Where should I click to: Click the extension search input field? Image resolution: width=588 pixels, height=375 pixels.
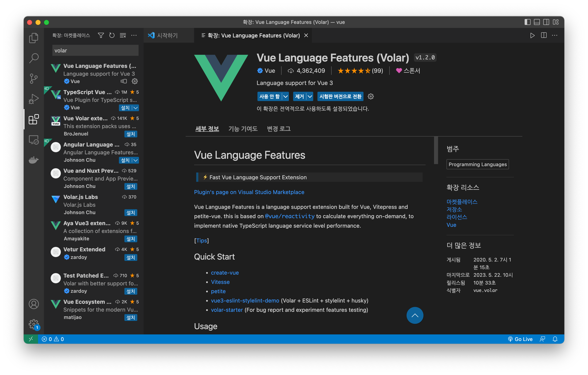tap(95, 50)
